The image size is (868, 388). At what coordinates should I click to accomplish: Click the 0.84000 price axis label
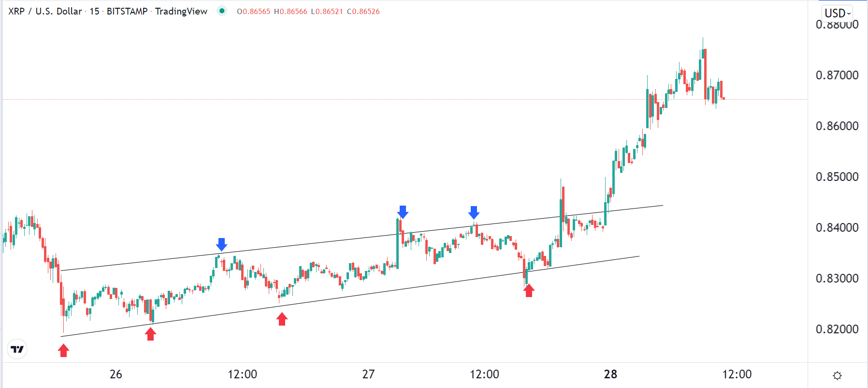pos(837,227)
